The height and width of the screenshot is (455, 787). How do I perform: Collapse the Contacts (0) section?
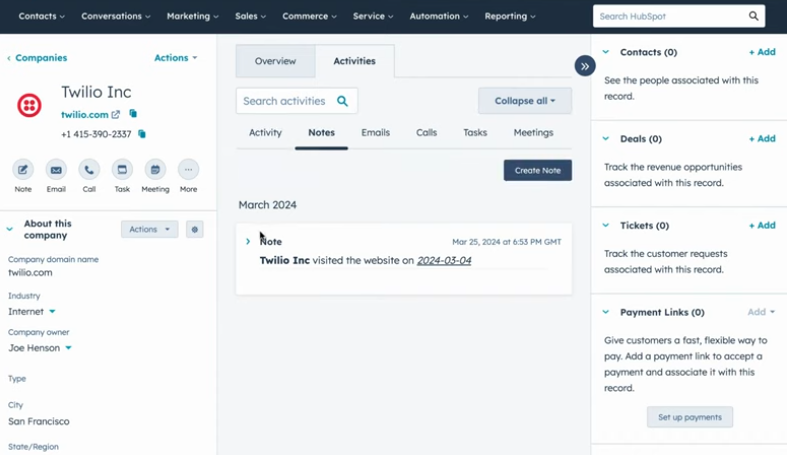pyautogui.click(x=606, y=52)
